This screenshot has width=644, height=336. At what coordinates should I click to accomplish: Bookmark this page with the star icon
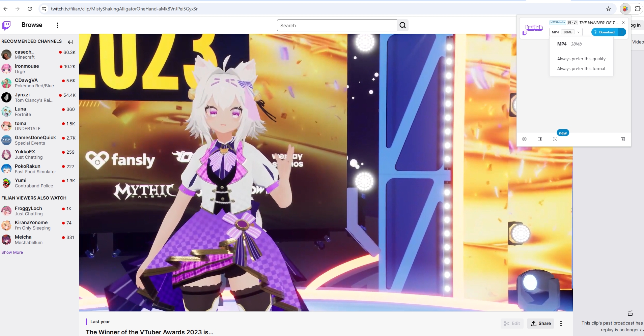[x=609, y=9]
